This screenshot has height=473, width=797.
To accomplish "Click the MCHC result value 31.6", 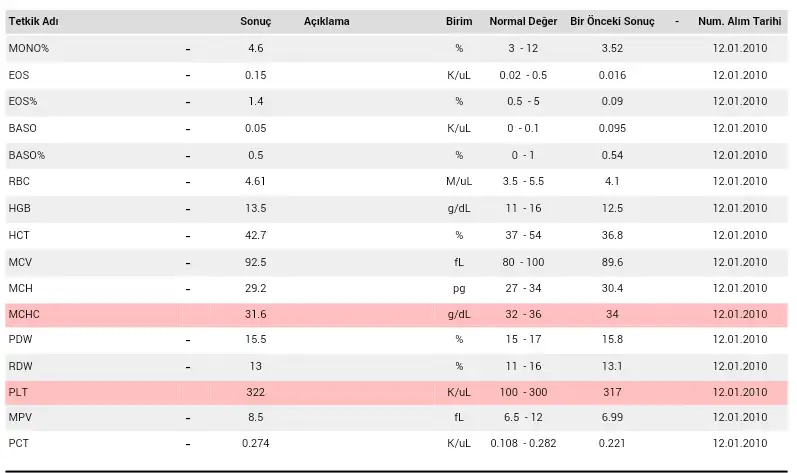I will (x=255, y=315).
